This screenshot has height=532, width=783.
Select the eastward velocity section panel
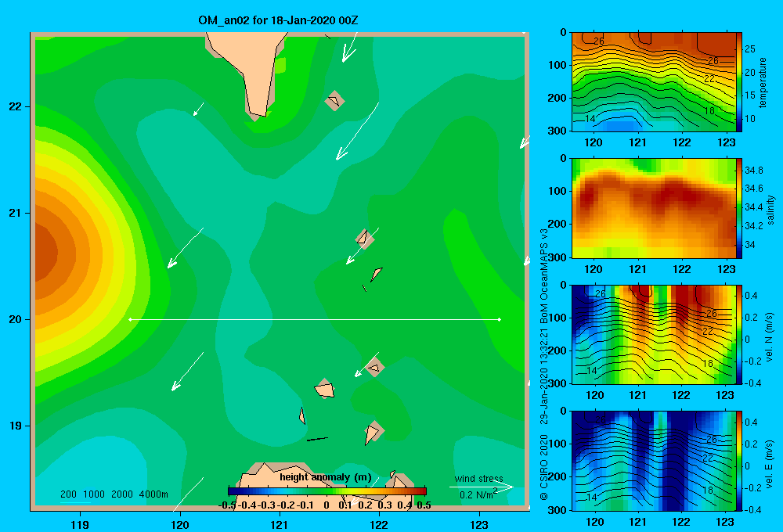coord(654,461)
